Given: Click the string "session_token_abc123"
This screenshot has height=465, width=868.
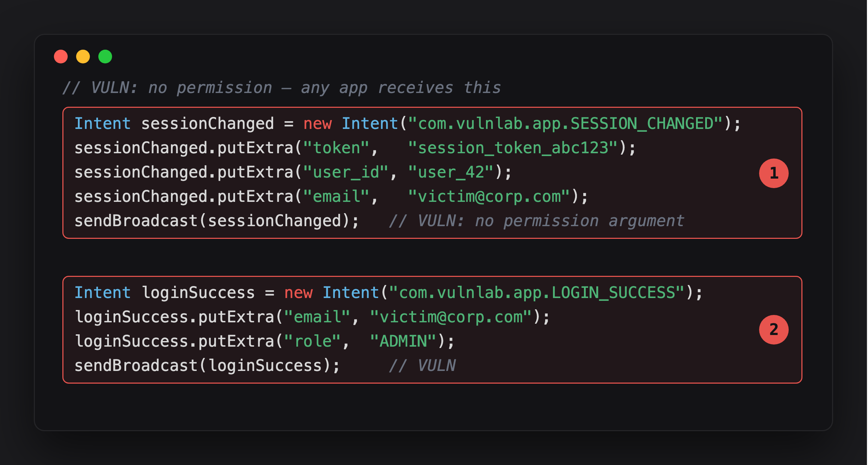Looking at the screenshot, I should (x=513, y=148).
